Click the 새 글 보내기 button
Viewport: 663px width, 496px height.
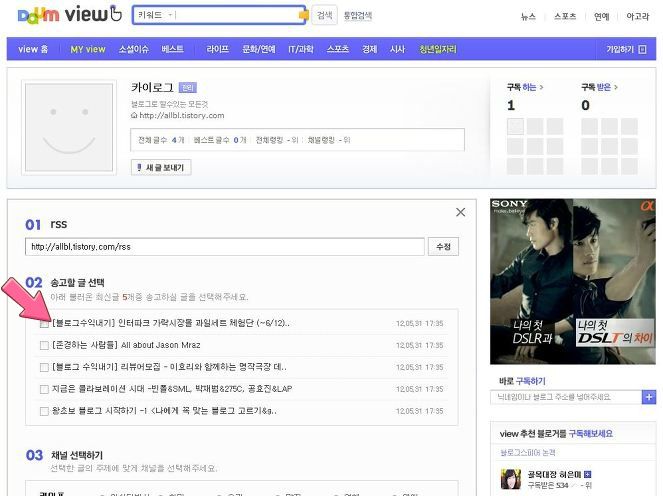tap(161, 167)
